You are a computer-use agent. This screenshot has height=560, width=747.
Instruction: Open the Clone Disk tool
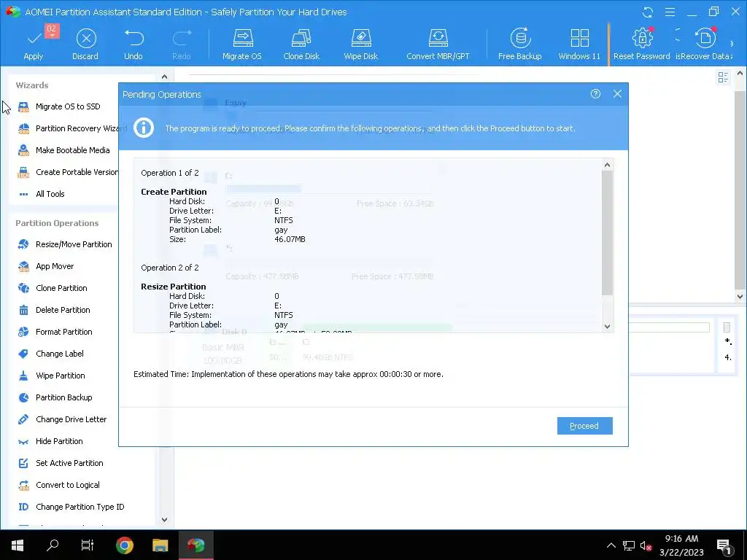(x=301, y=44)
